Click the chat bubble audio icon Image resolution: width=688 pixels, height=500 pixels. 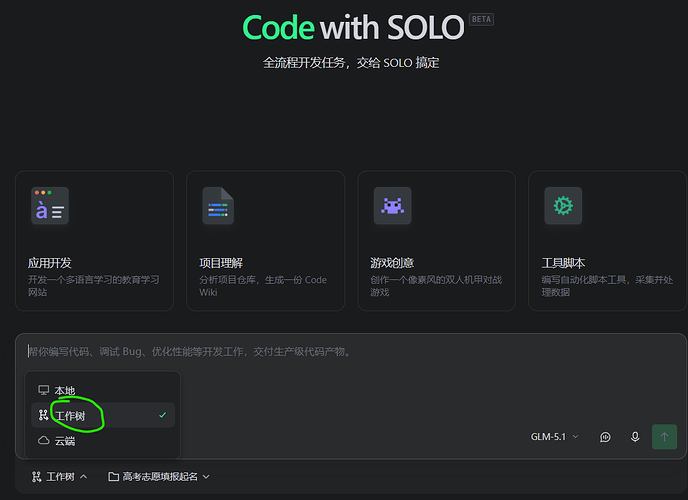point(605,437)
